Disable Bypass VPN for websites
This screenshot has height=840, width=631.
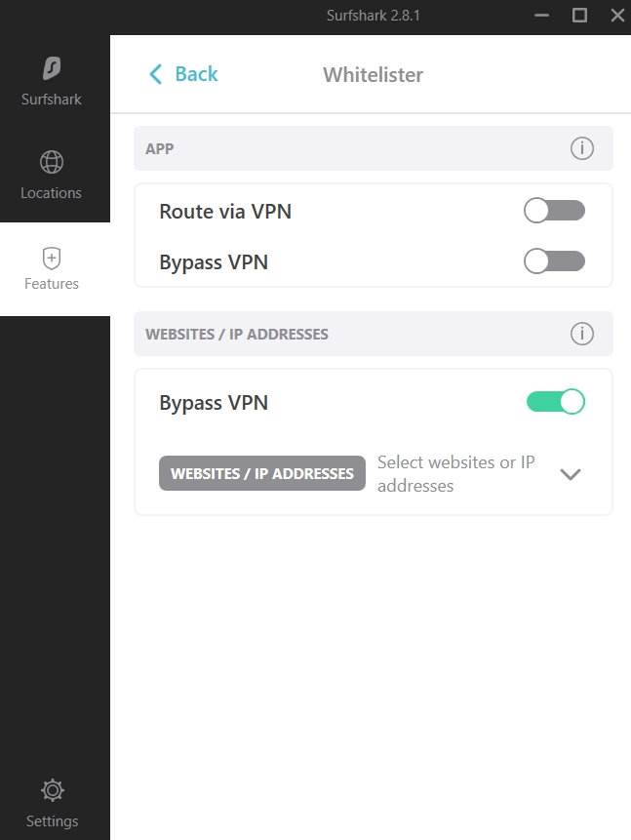(x=554, y=401)
